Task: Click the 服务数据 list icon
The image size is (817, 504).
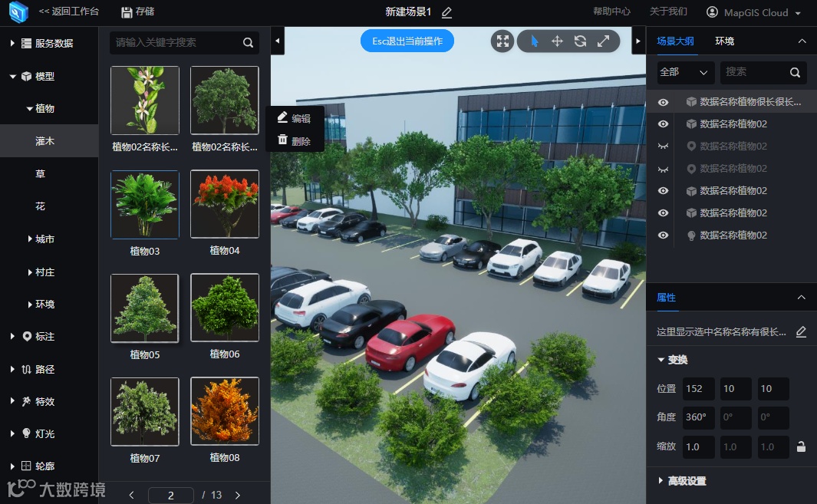Action: (x=26, y=43)
